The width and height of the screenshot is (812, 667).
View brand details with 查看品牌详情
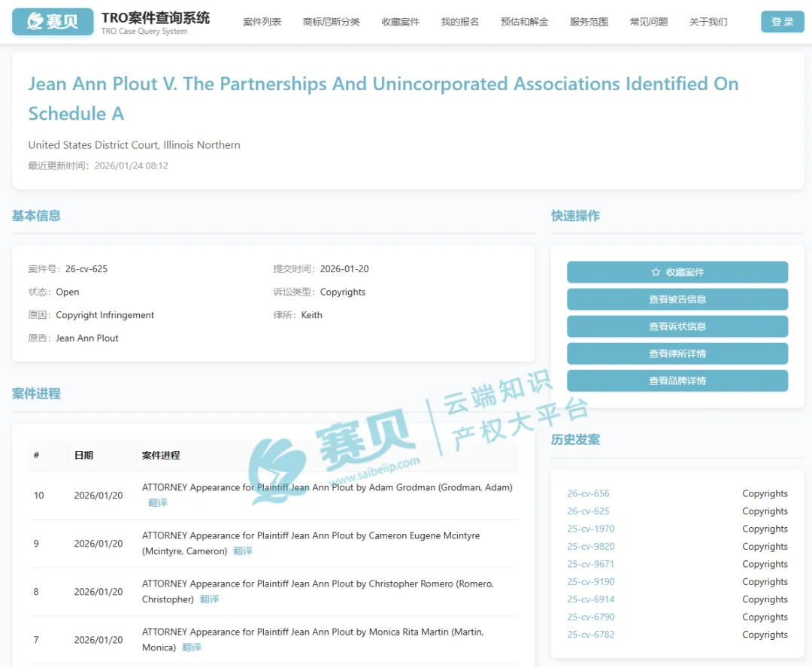(x=677, y=380)
